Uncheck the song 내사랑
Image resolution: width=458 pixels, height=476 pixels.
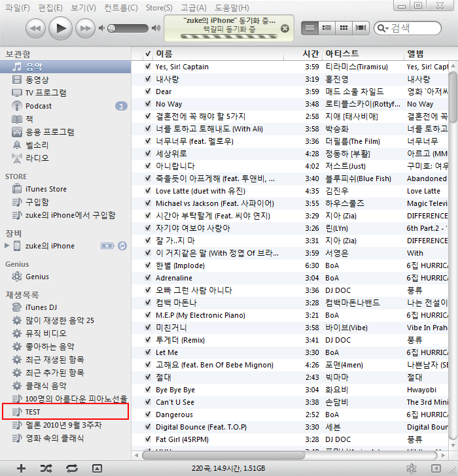[x=148, y=79]
